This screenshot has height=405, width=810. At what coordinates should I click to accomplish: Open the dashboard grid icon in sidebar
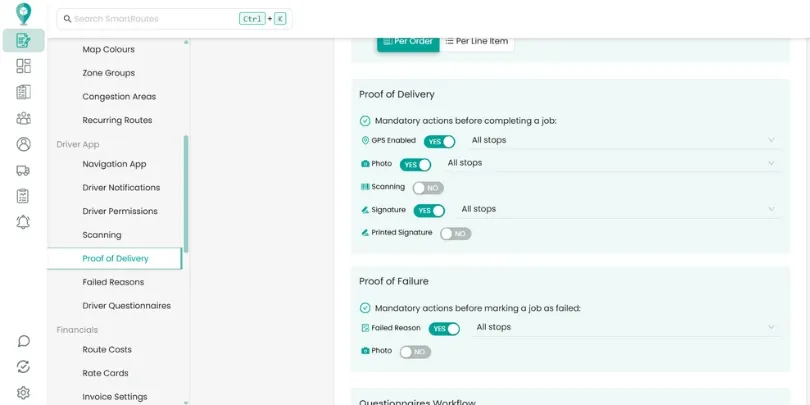click(23, 66)
